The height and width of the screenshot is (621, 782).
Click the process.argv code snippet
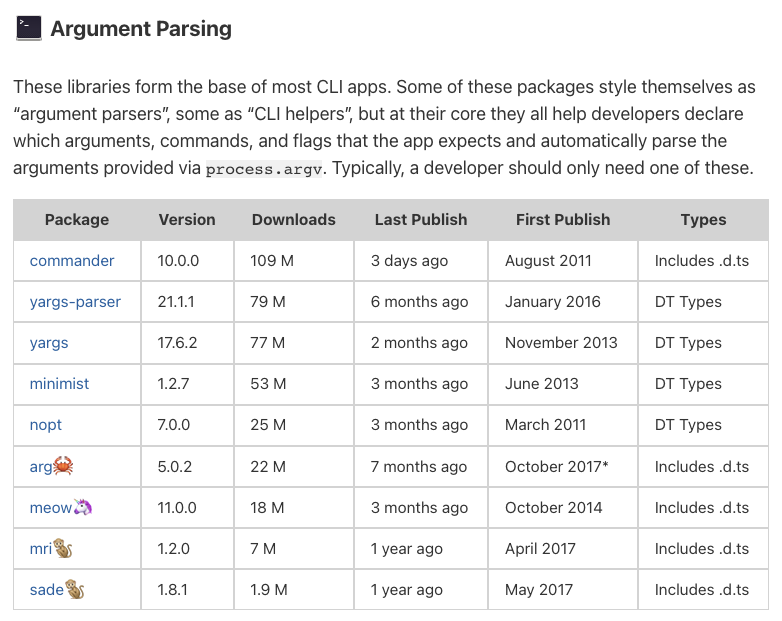(264, 169)
